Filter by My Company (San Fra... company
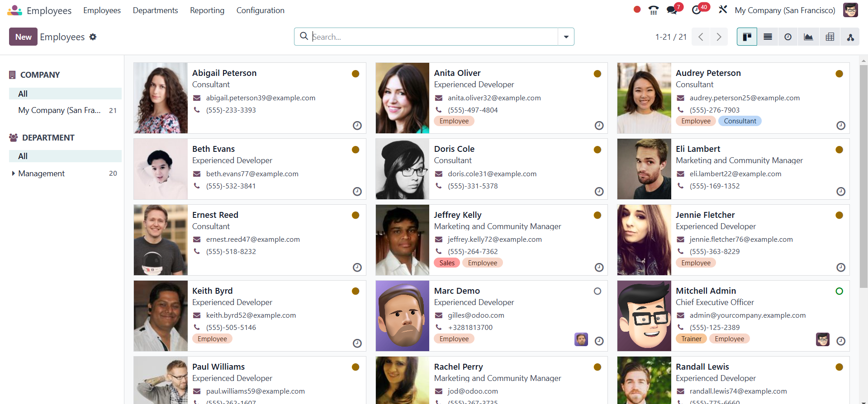 click(65, 110)
